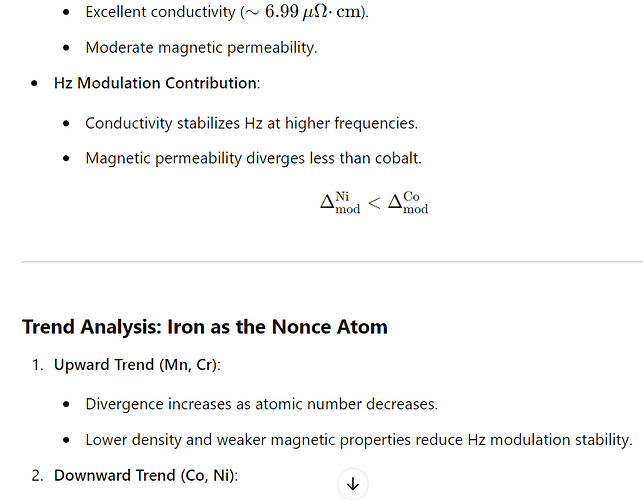
Task: Click 'Divergence increases as atomic number decreases' line
Action: (262, 404)
